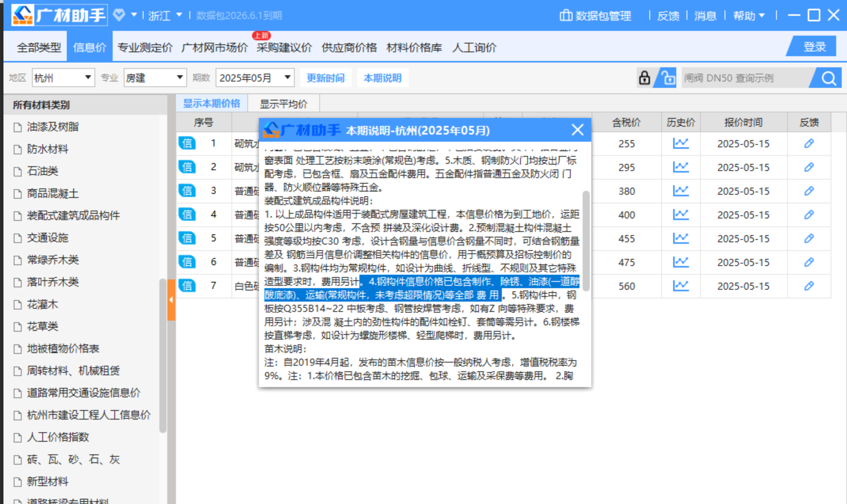Click the blue unlocked padlock icon
Image resolution: width=847 pixels, height=504 pixels.
(x=666, y=78)
